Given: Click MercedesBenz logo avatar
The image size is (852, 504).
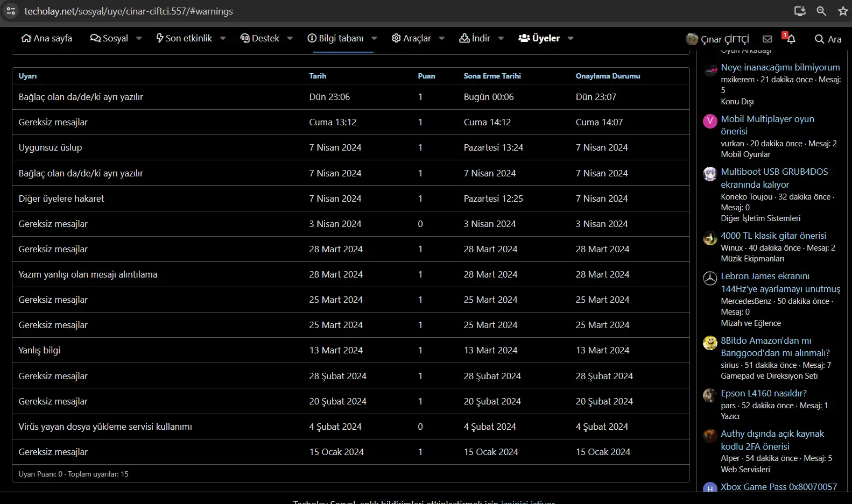Looking at the screenshot, I should pos(710,278).
